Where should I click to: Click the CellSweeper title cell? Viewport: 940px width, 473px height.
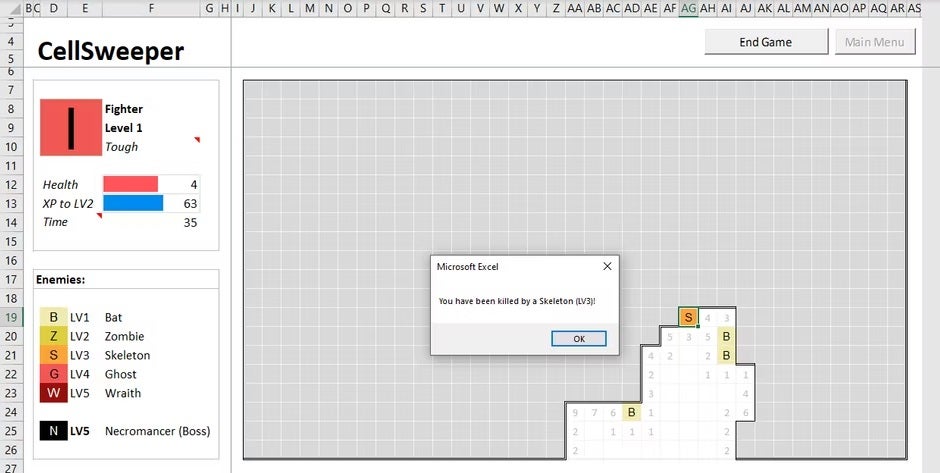(111, 51)
